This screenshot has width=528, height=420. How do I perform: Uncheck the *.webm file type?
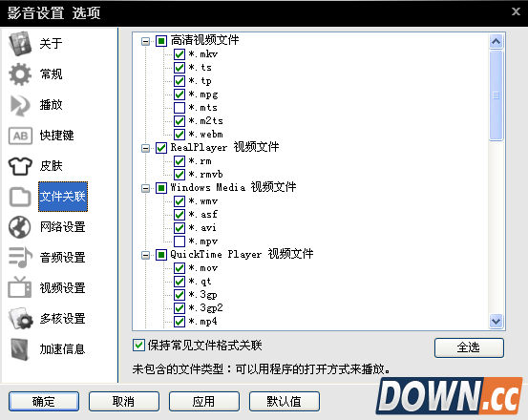click(x=180, y=135)
